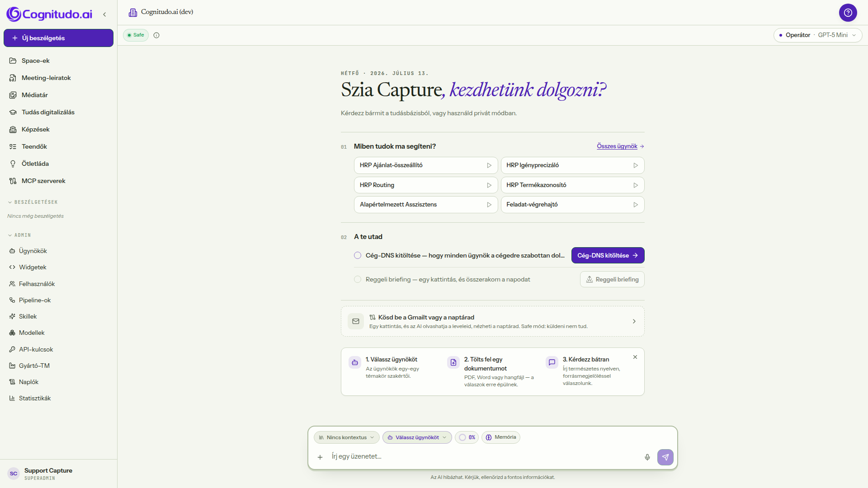Run the HRP Ajánlat-összeállító play icon
Screen dimensions: 868x488
489,165
